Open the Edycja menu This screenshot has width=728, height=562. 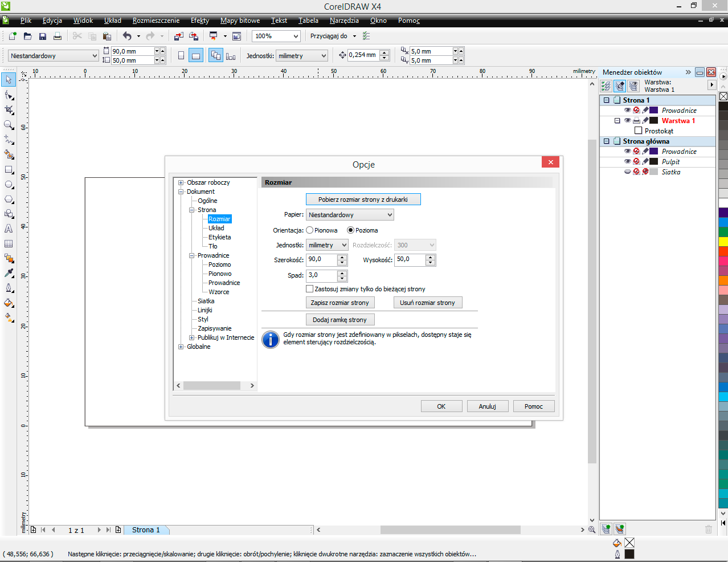coord(52,21)
